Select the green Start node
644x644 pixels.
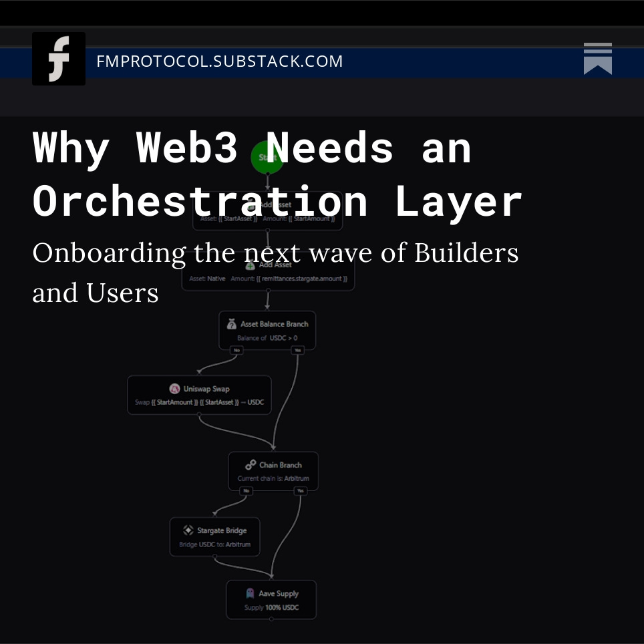267,157
